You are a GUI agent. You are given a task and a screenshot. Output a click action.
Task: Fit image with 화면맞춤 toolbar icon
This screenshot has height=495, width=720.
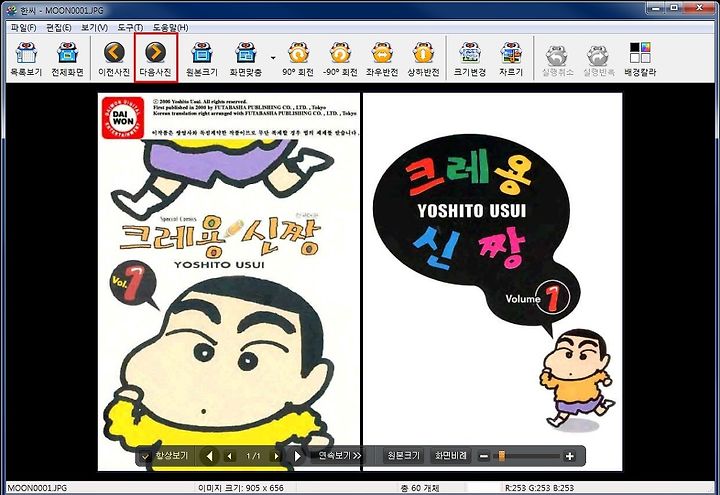[x=246, y=59]
